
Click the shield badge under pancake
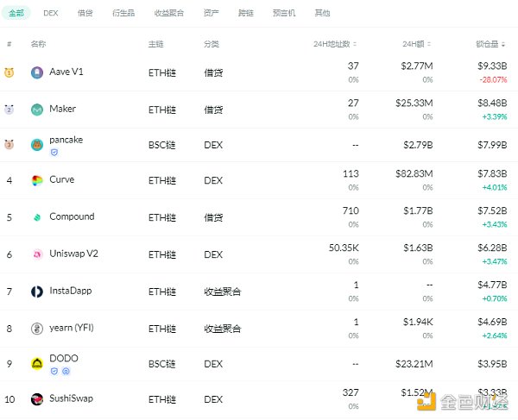pyautogui.click(x=54, y=152)
